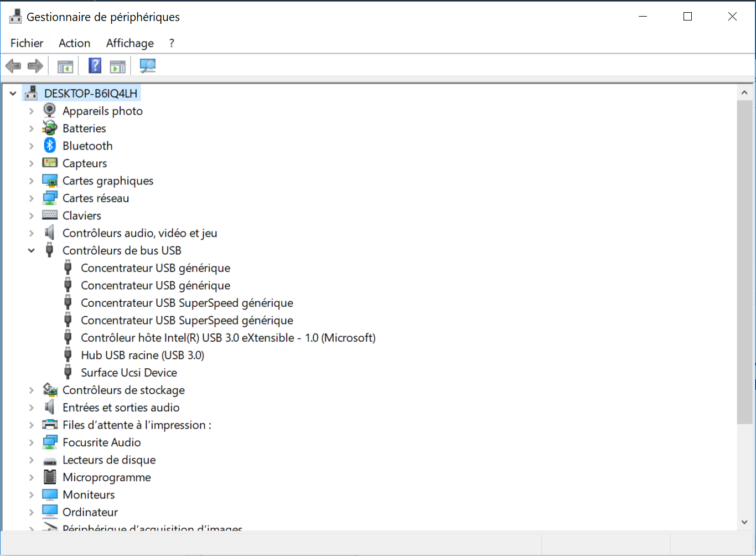Image resolution: width=756 pixels, height=556 pixels.
Task: Collapse the Contrôleurs de bus USB category
Action: click(32, 251)
